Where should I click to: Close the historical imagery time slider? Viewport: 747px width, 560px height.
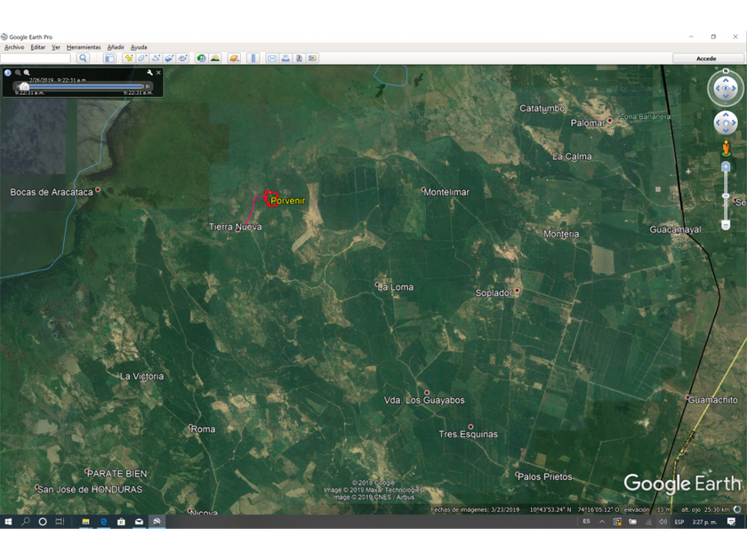coord(158,72)
